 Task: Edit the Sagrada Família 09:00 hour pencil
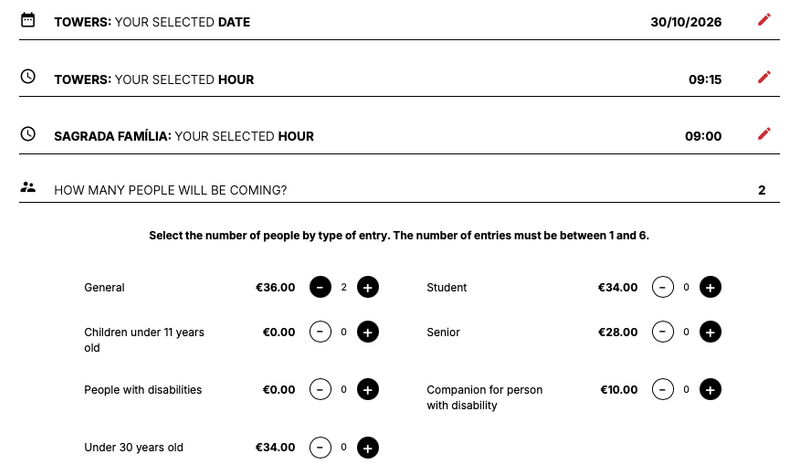click(x=764, y=134)
